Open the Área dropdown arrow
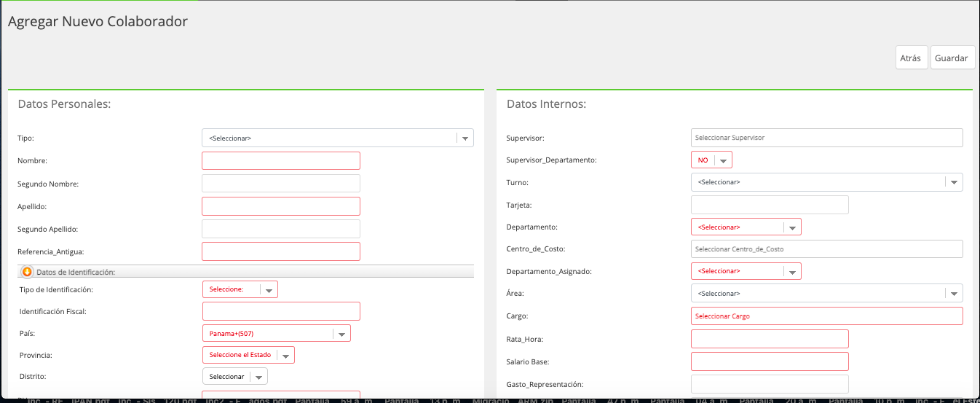 tap(954, 293)
